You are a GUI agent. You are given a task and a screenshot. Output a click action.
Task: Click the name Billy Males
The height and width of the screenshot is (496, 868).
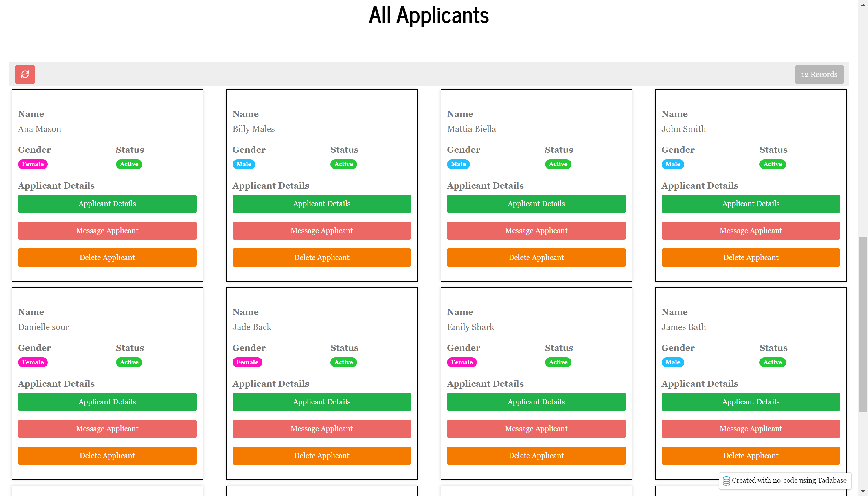click(253, 129)
